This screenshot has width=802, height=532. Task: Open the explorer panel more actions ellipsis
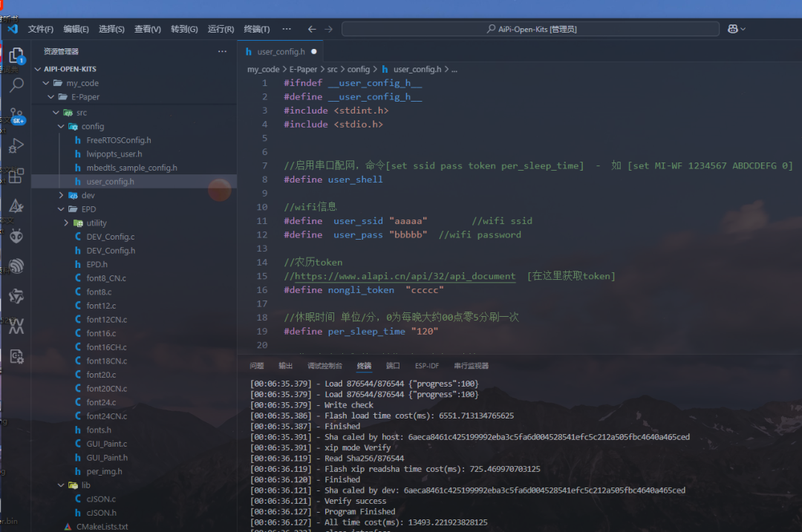[222, 51]
